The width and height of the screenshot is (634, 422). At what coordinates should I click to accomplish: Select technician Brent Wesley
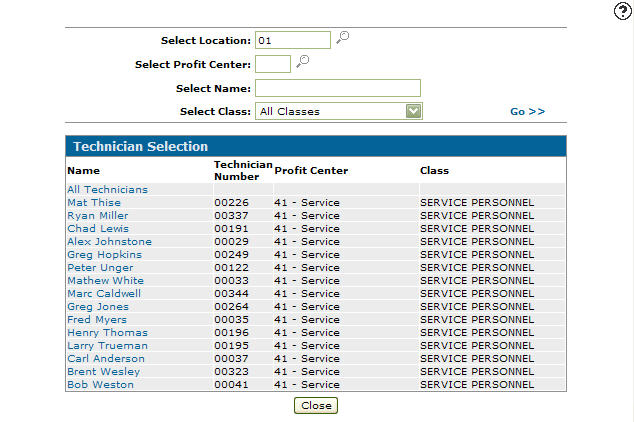[104, 371]
